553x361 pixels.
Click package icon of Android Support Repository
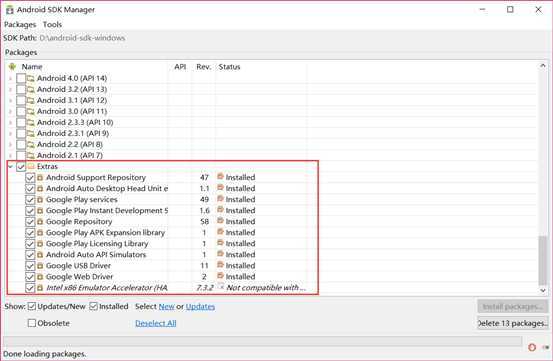pos(40,177)
